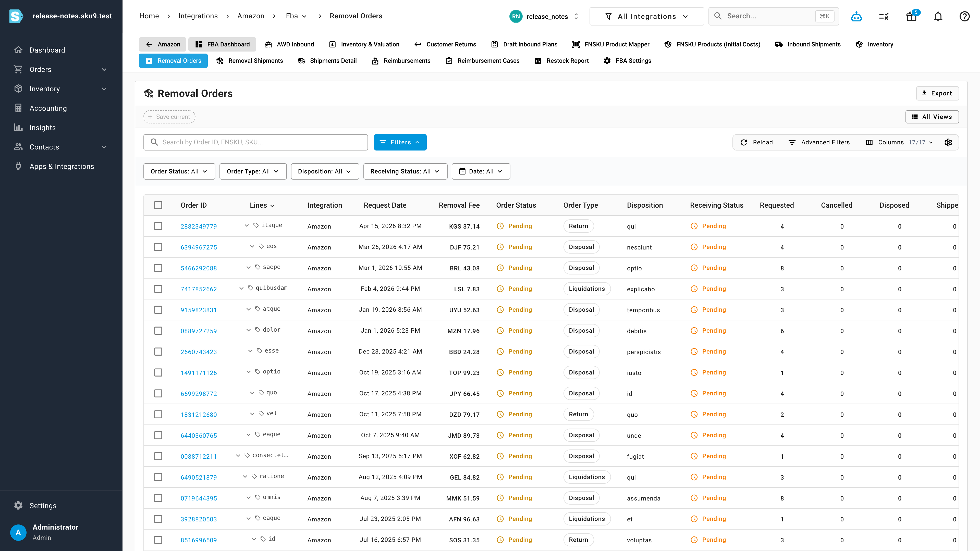Viewport: 980px width, 551px height.
Task: Click the Settings gear in sidebar
Action: pos(18,505)
